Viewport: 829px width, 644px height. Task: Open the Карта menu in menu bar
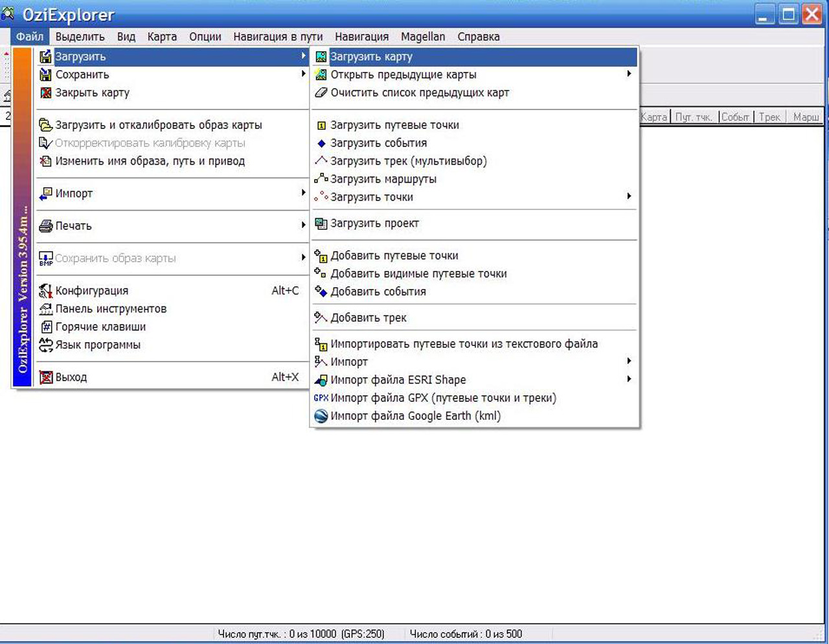click(x=162, y=37)
